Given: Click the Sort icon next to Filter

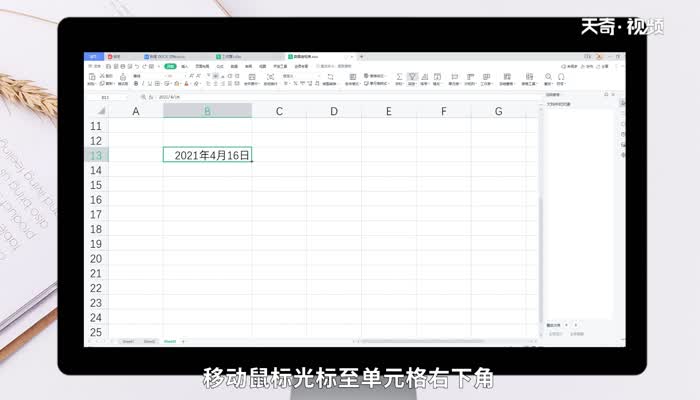Looking at the screenshot, I should 425,76.
